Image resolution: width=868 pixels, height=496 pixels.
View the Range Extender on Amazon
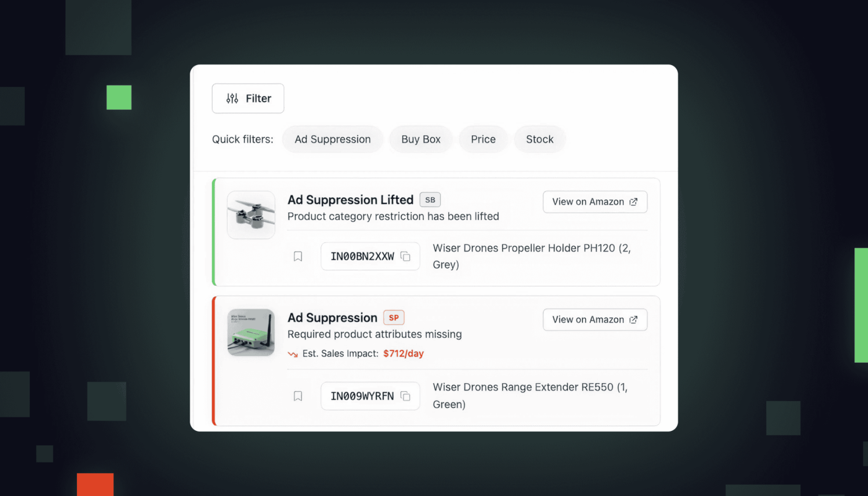pyautogui.click(x=595, y=320)
